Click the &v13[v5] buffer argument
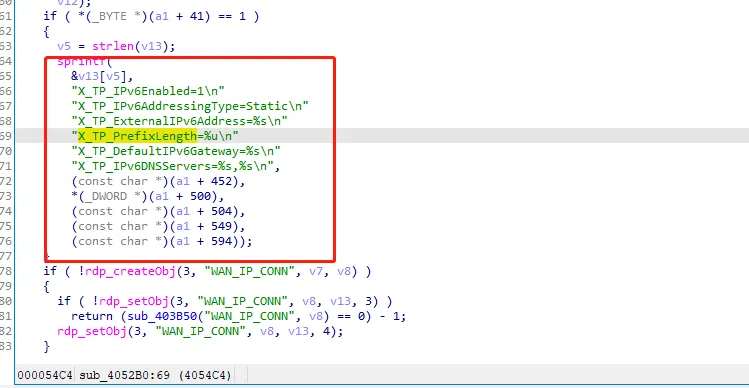Screen dimensions: 749x388 102,76
